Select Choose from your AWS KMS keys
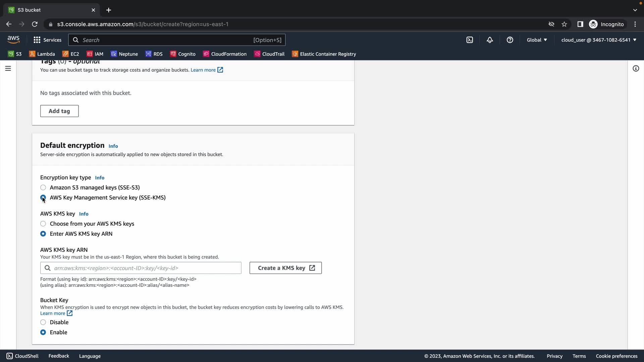Image resolution: width=644 pixels, height=362 pixels. point(43,224)
